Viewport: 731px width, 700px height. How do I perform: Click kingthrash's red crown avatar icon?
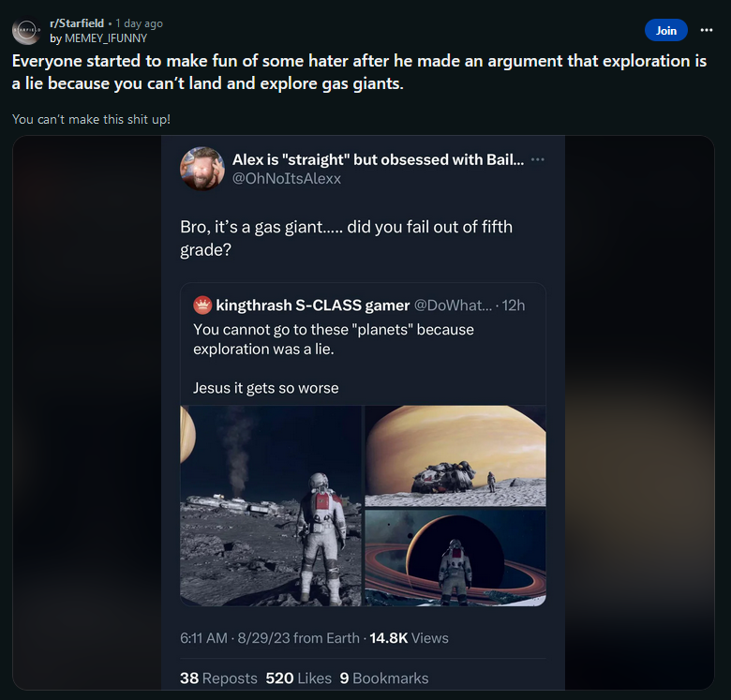click(x=202, y=305)
